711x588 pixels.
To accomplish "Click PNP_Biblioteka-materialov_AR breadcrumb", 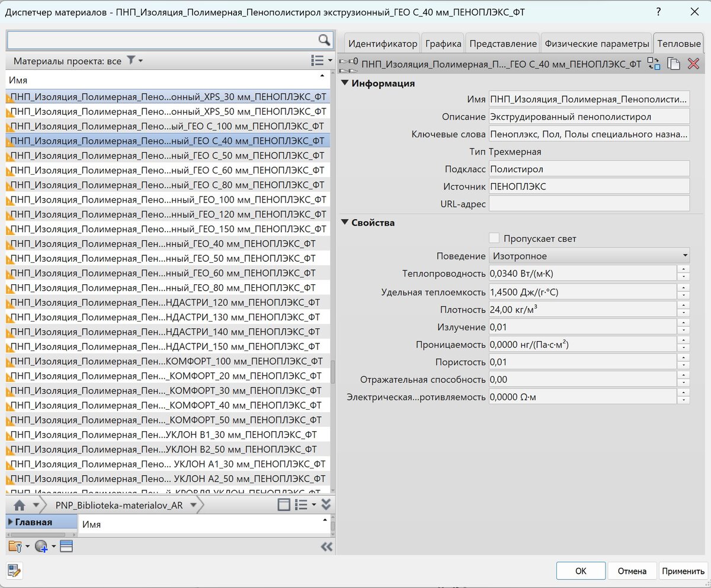I will 119,505.
